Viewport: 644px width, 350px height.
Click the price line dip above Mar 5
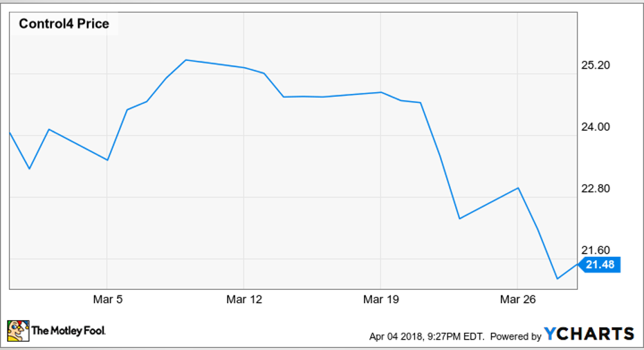(107, 160)
